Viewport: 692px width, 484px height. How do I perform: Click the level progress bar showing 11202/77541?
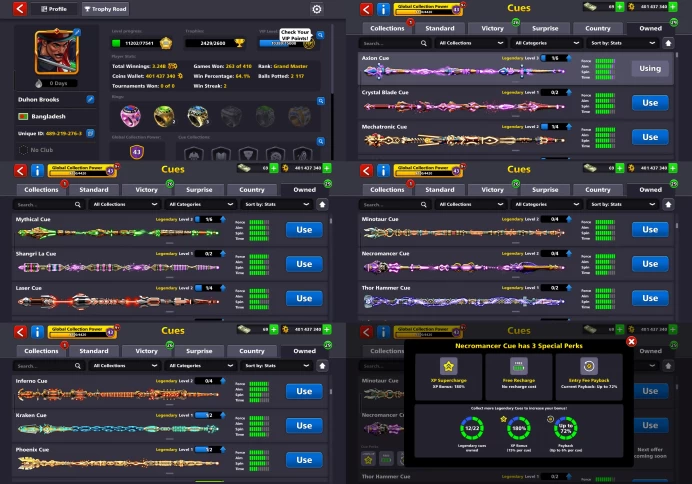coord(137,43)
